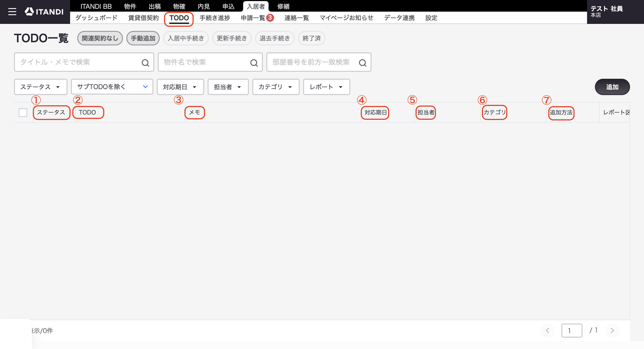The height and width of the screenshot is (349, 644).
Task: Focus the 部屋番号を前方一致検索 input field
Action: 319,62
